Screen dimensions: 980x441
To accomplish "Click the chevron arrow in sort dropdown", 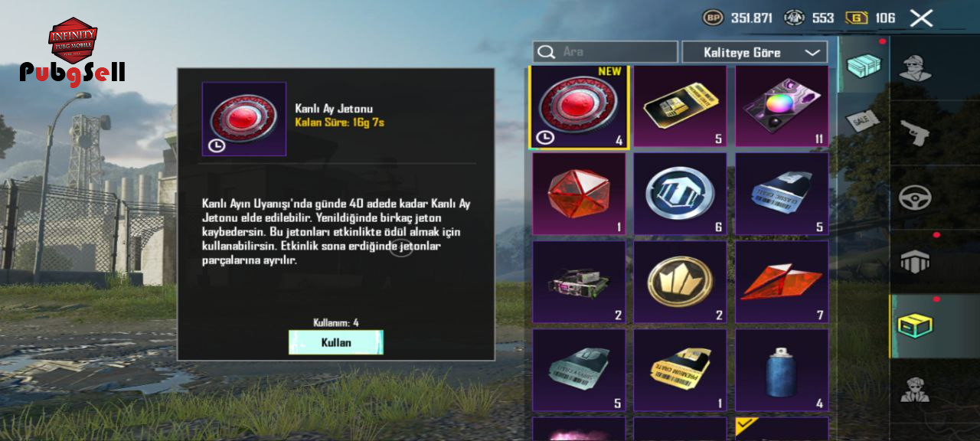I will [812, 52].
